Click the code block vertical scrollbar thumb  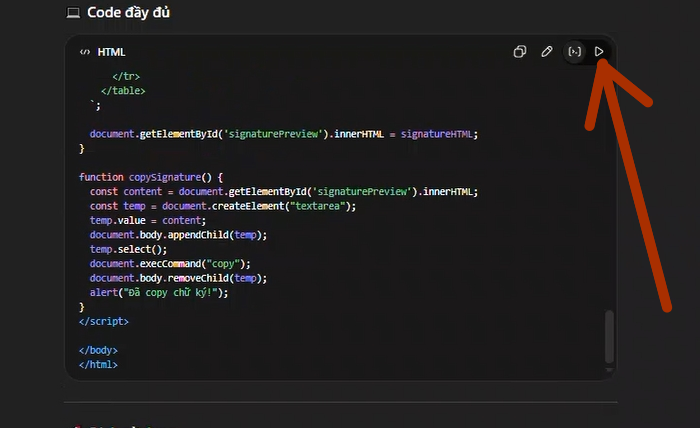(609, 337)
